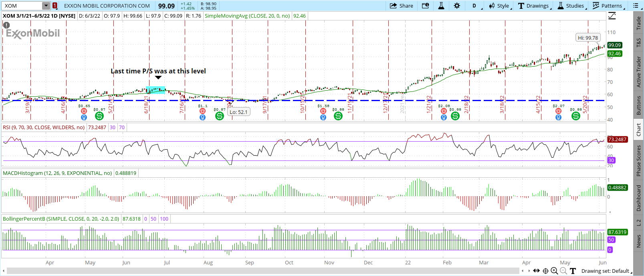Open the Share menu
Screen dimensions: 644x276
(x=401, y=6)
